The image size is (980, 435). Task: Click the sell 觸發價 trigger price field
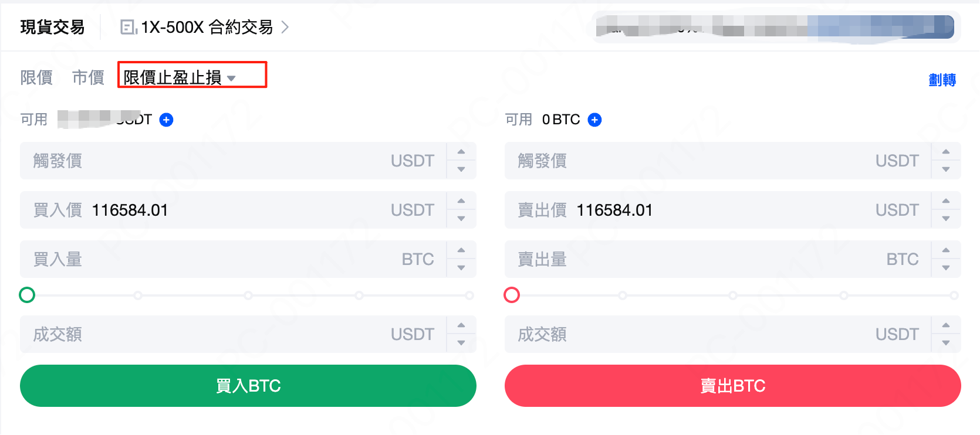click(x=704, y=161)
